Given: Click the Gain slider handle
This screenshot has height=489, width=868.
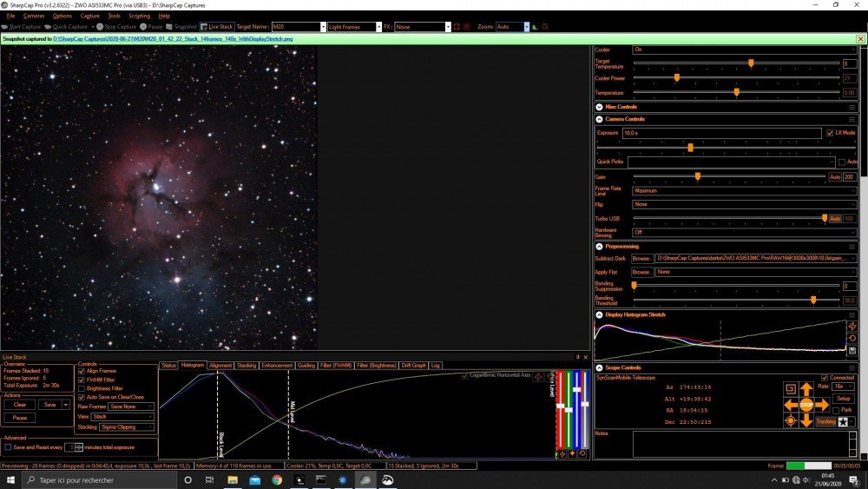Looking at the screenshot, I should pos(698,176).
